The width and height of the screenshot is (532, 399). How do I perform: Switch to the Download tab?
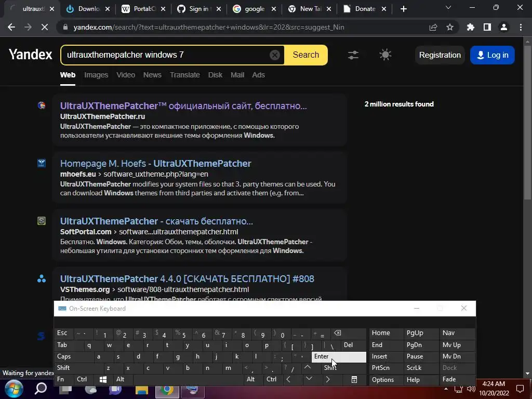(x=88, y=9)
